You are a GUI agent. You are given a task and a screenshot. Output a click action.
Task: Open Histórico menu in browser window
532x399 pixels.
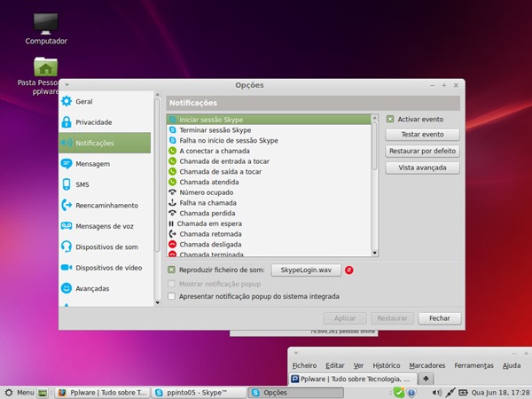click(387, 365)
